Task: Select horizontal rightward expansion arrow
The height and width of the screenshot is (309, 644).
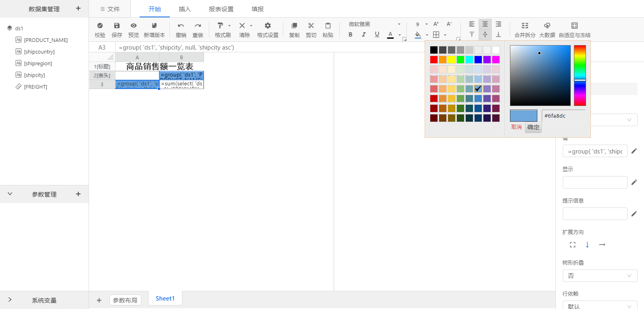Action: tap(602, 245)
